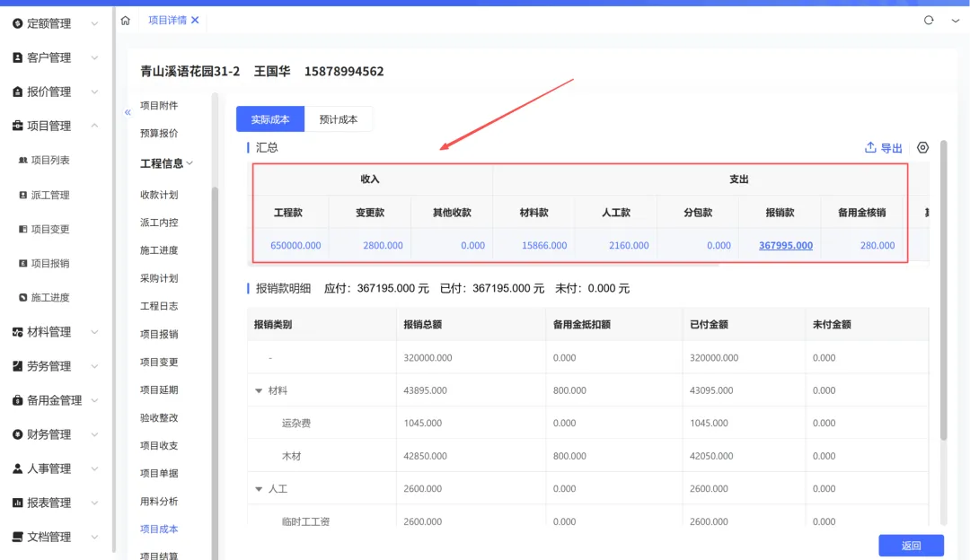Select the 项目详情 page tab
The image size is (970, 560).
point(167,21)
